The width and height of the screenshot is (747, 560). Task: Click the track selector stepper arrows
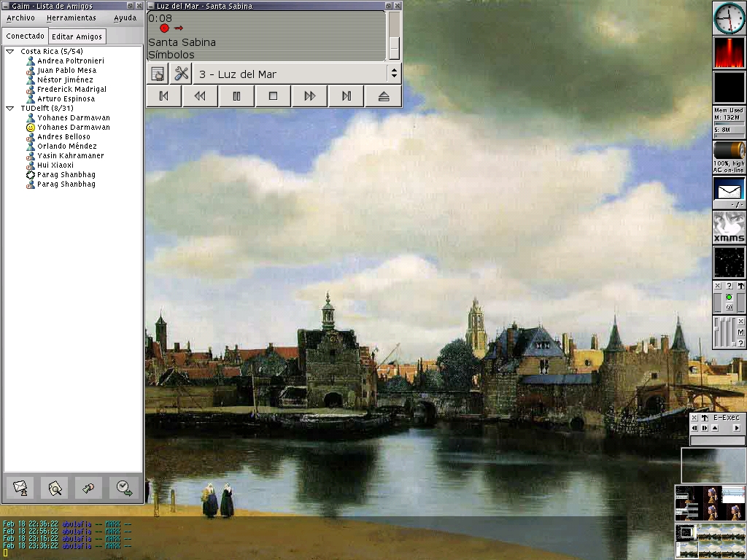[x=394, y=74]
